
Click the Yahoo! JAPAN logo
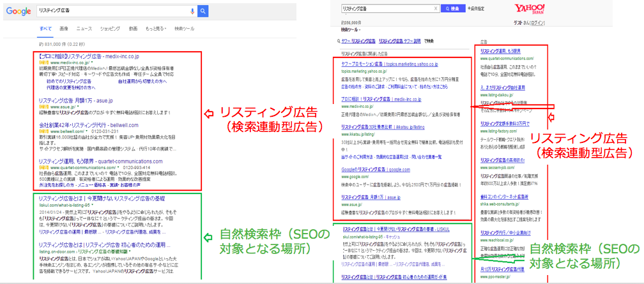click(530, 10)
